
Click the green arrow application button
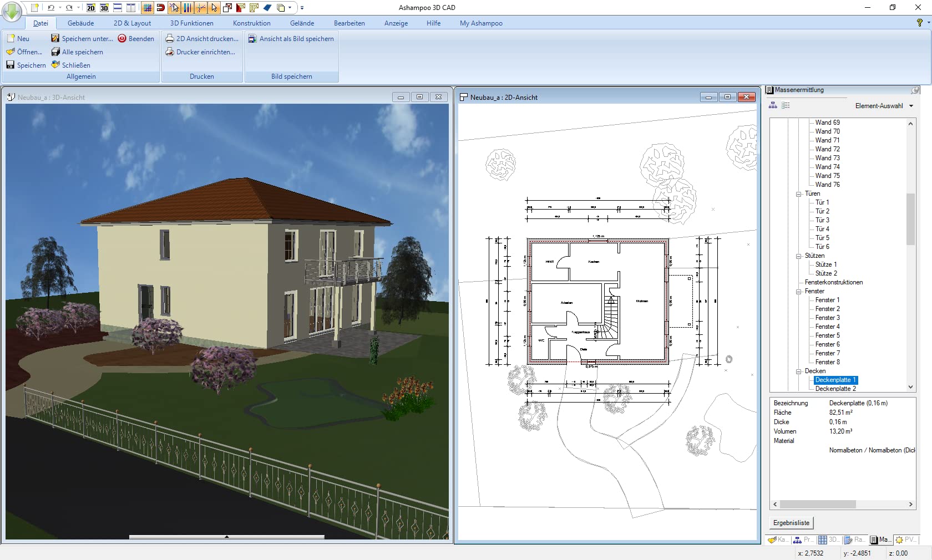(x=12, y=11)
